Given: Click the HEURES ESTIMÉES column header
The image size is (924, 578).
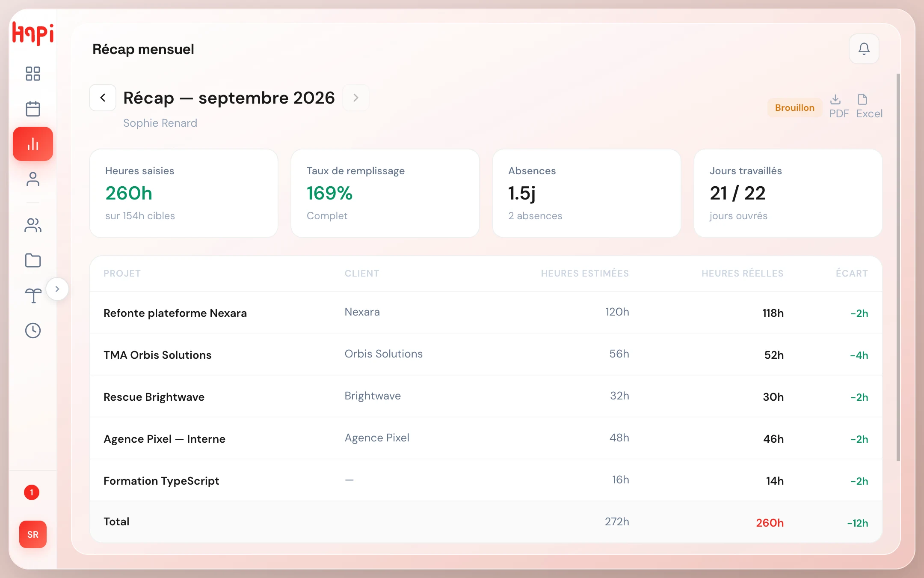Looking at the screenshot, I should 585,273.
